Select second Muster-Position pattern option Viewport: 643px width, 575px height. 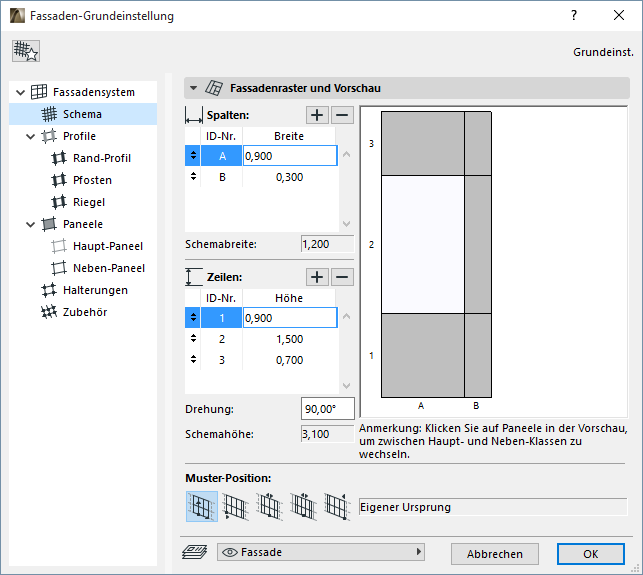click(235, 507)
